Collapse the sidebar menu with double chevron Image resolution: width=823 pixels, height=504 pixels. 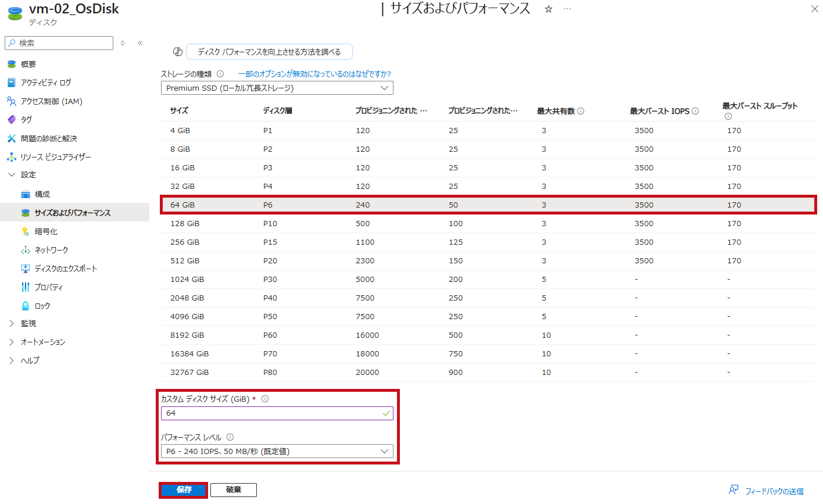click(x=140, y=43)
